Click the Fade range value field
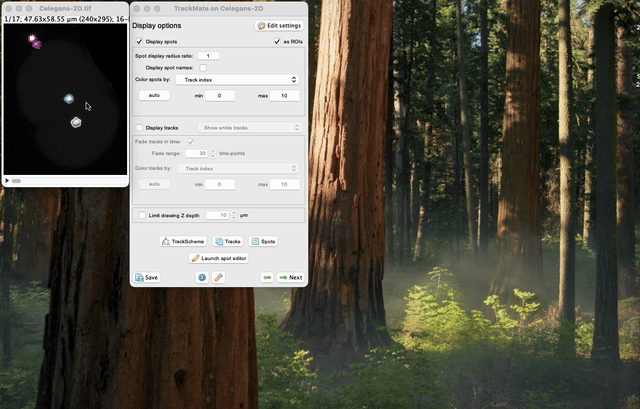Image resolution: width=640 pixels, height=409 pixels. coord(197,153)
